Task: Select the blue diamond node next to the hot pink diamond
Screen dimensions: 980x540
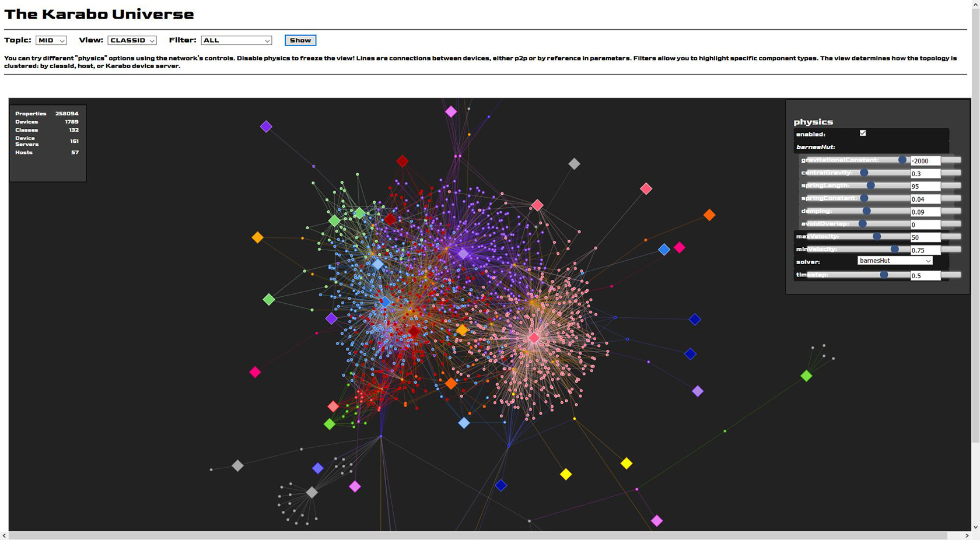Action: click(664, 250)
